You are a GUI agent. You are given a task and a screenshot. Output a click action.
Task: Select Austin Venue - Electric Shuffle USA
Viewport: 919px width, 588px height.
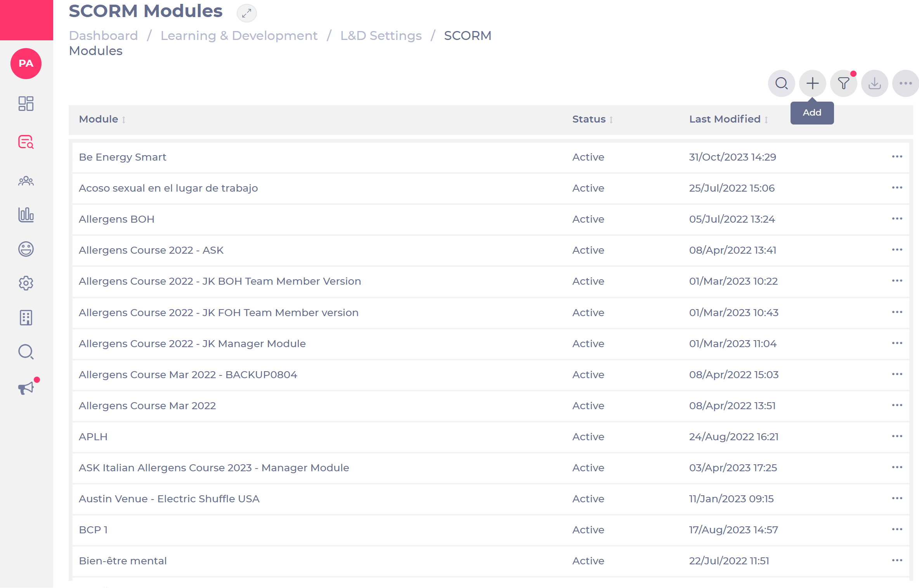(x=169, y=499)
